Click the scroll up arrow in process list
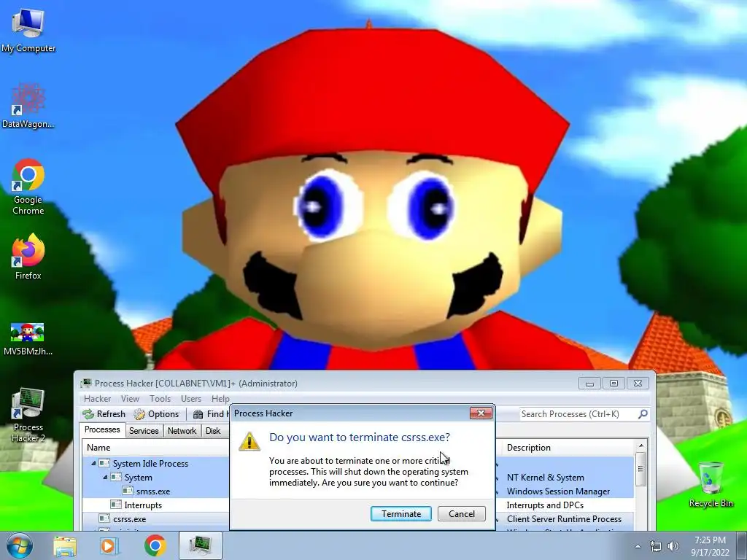Image resolution: width=747 pixels, height=560 pixels. pos(640,446)
